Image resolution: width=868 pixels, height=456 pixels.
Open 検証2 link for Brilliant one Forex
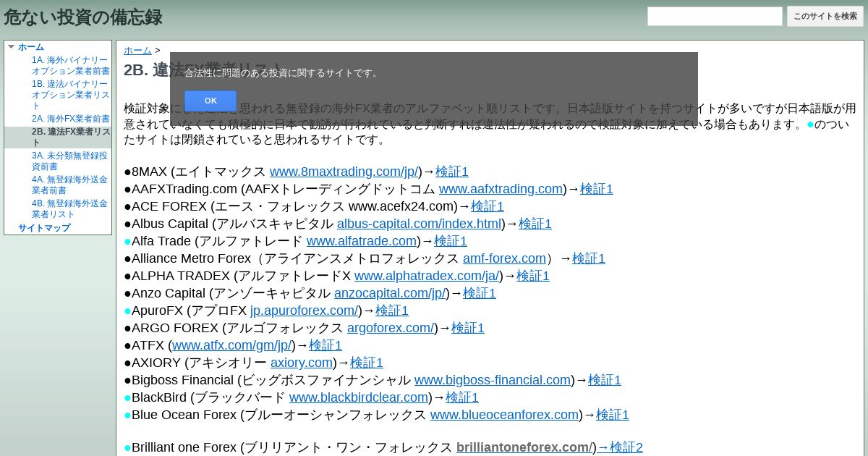coord(620,447)
